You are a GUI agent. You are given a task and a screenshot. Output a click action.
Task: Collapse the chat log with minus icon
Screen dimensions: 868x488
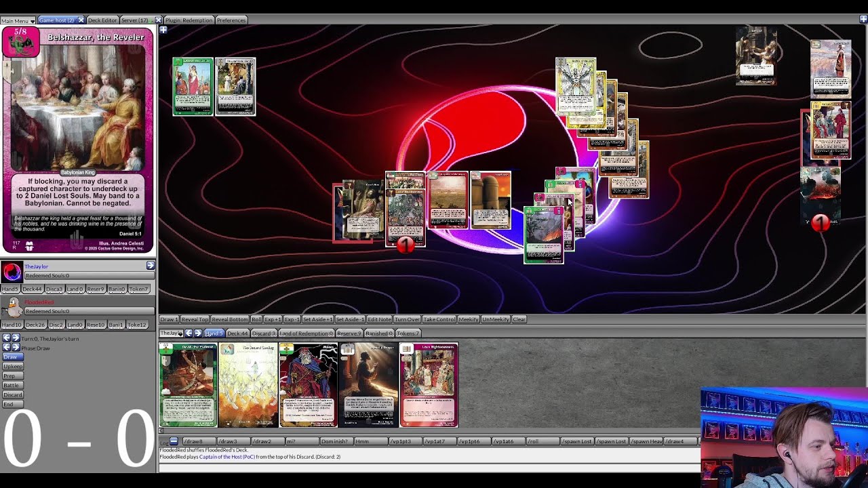click(174, 441)
